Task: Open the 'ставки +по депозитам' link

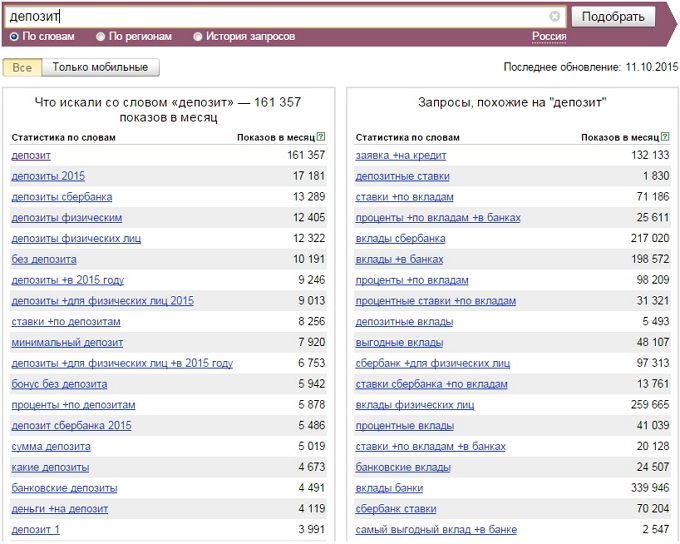Action: coord(66,322)
